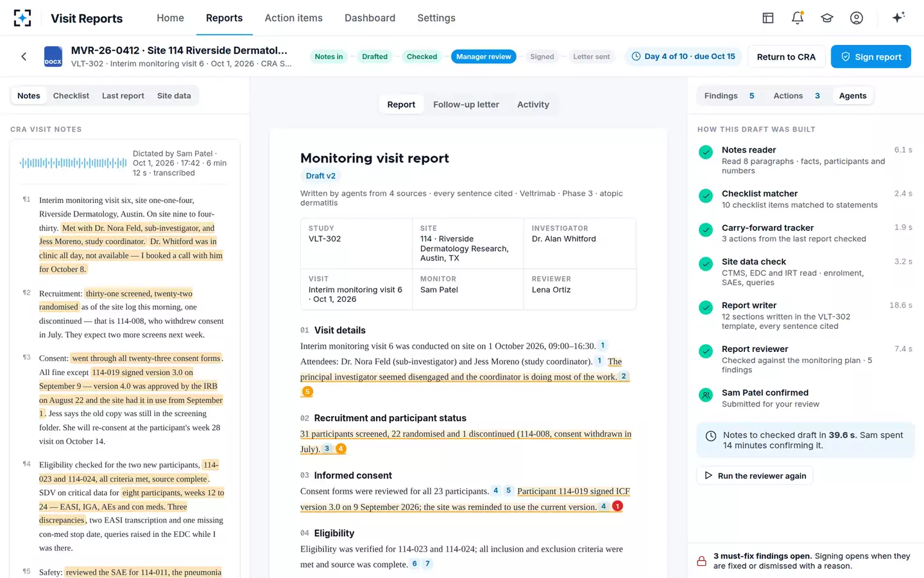This screenshot has height=578, width=924.
Task: Click the Visit Reports app logo
Action: [22, 18]
